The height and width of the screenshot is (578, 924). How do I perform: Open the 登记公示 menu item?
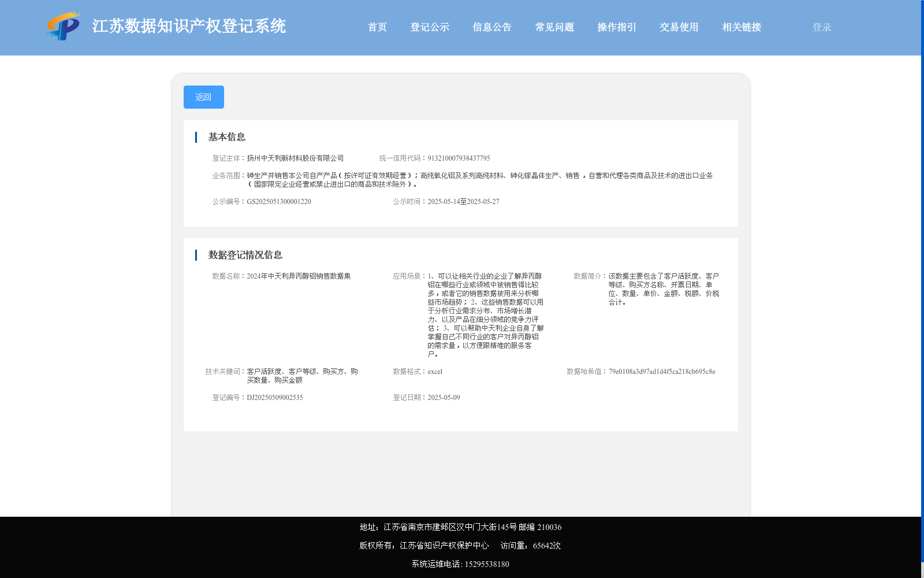pos(430,27)
